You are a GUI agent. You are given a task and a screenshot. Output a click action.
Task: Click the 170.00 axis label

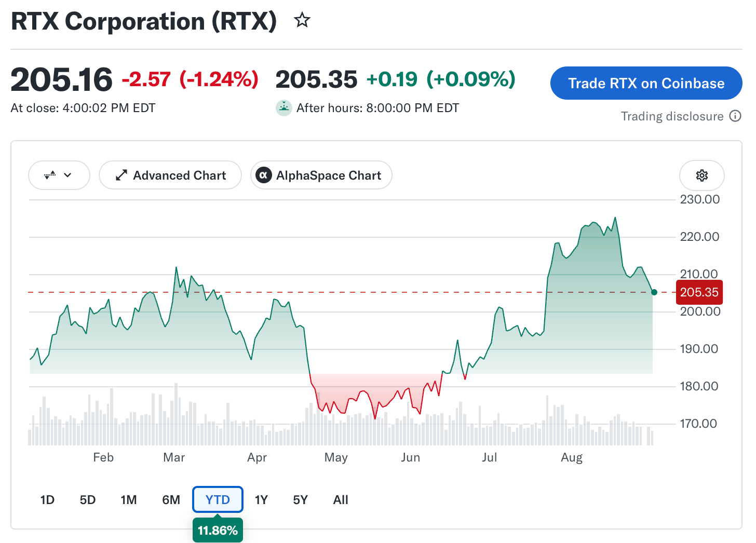tap(699, 424)
